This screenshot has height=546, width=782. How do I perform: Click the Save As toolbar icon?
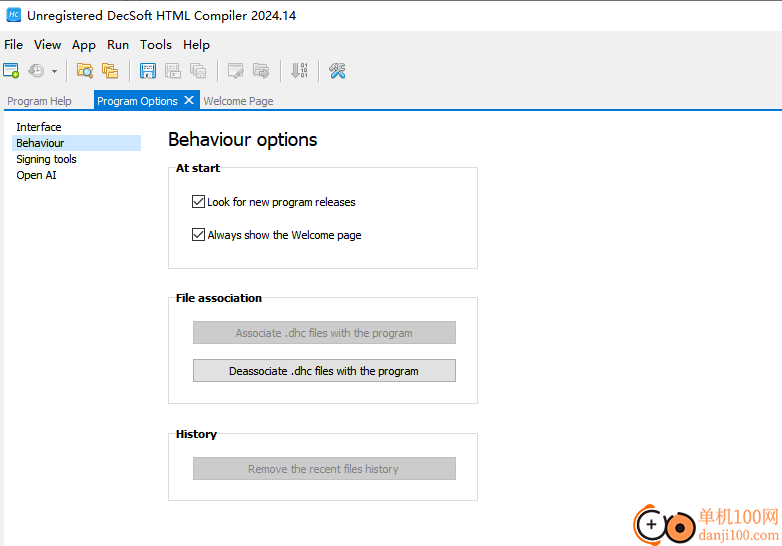pyautogui.click(x=173, y=71)
